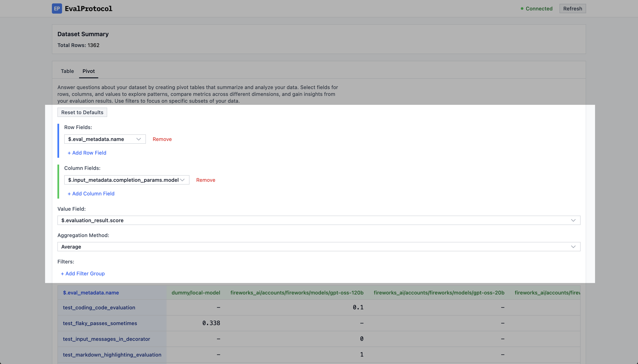Click the Aggregation Method chevron arrow

[573, 247]
